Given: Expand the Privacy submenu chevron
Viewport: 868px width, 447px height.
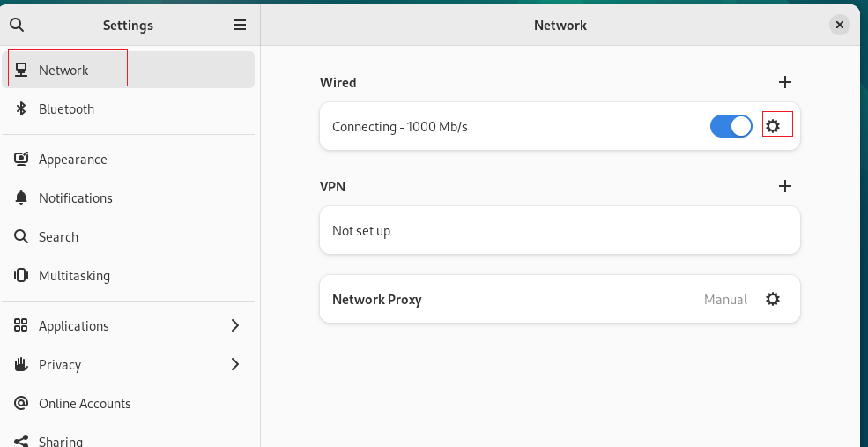Looking at the screenshot, I should [234, 364].
